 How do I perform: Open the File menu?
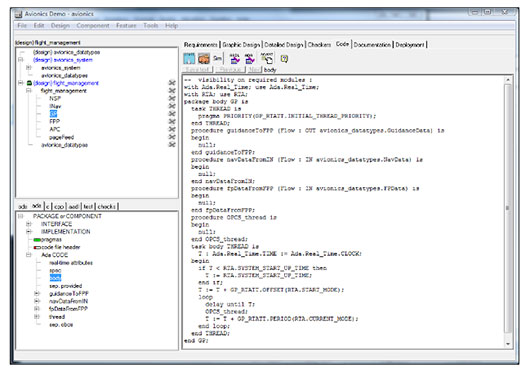tap(22, 26)
